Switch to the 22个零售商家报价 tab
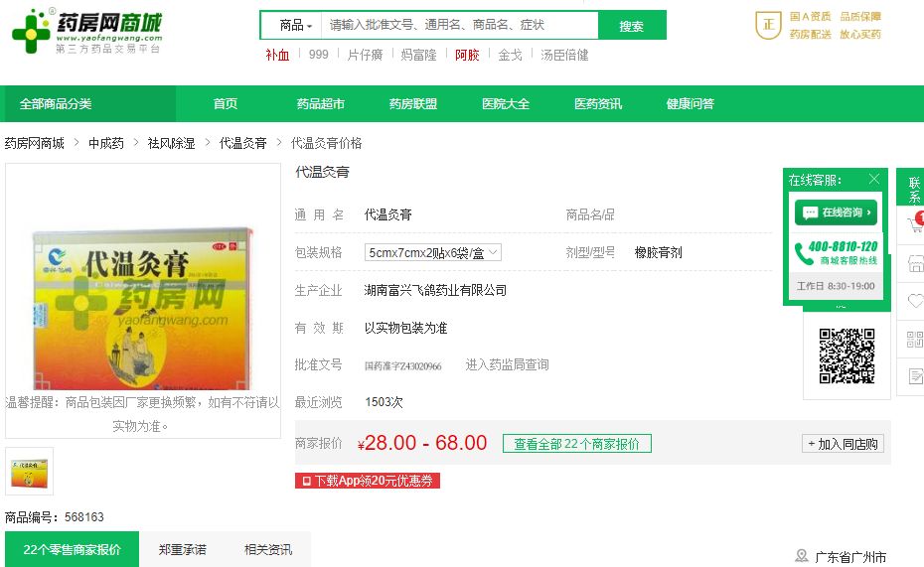The image size is (924, 567). (72, 549)
